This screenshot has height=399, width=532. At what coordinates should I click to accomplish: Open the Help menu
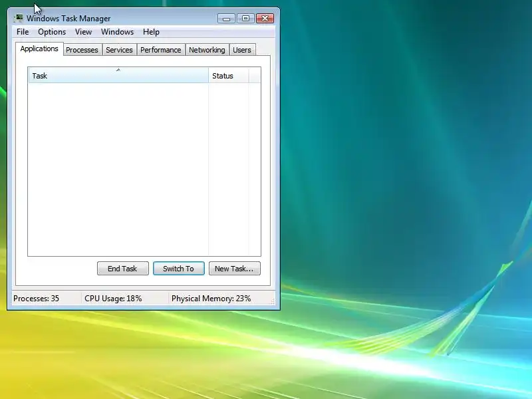(151, 32)
